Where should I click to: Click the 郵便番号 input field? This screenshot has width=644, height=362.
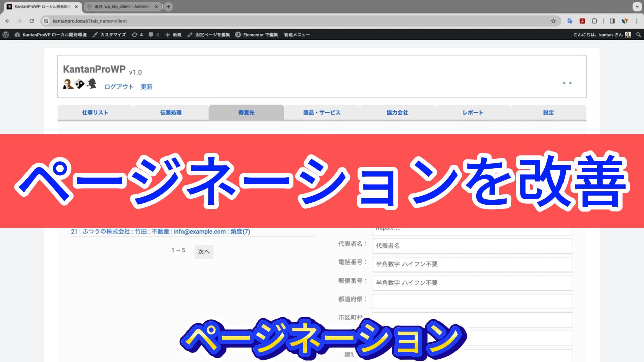[472, 283]
